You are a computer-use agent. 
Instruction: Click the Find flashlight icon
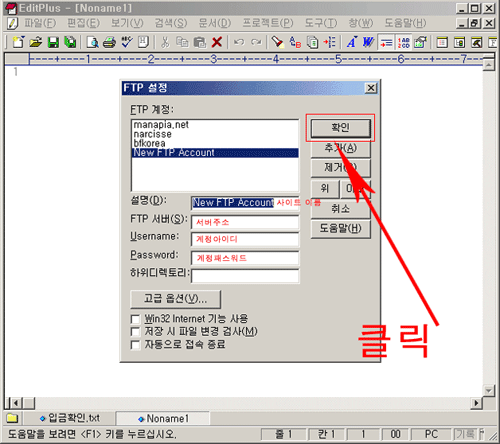(x=277, y=42)
